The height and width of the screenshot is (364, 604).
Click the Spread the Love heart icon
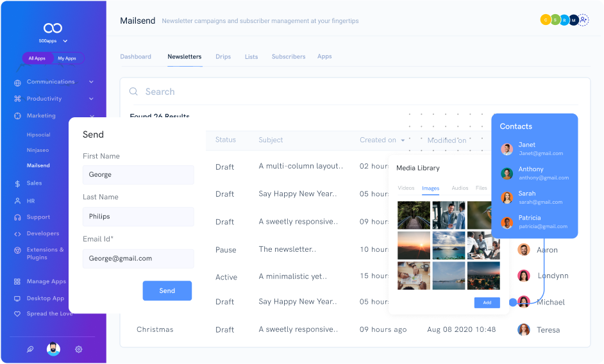click(17, 314)
